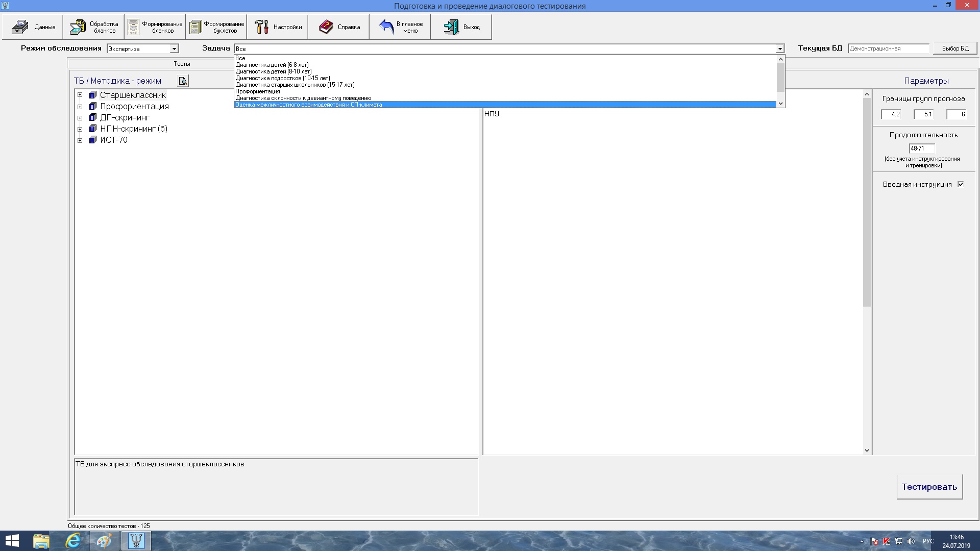This screenshot has width=980, height=551.
Task: Click the dropdown list scrollbar down arrow
Action: tap(780, 104)
